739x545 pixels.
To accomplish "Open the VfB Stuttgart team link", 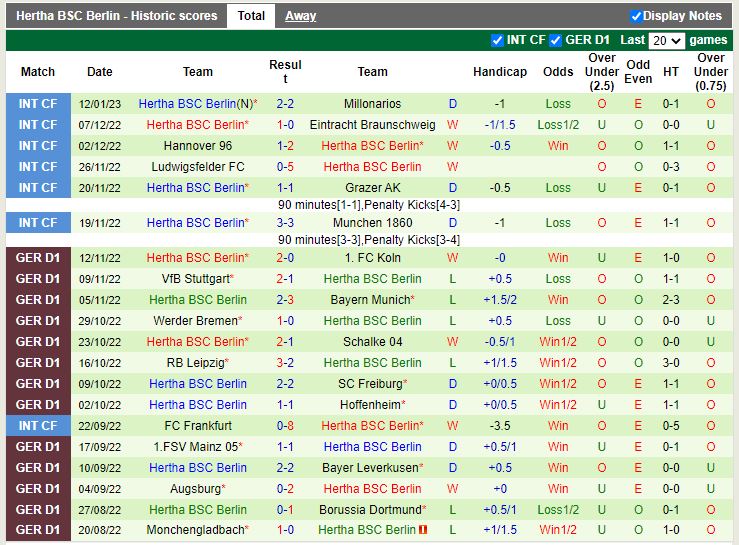I will (x=198, y=279).
